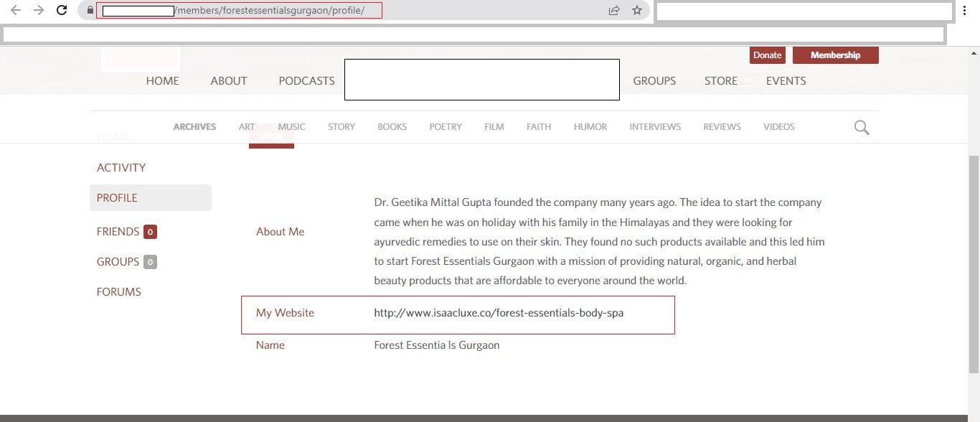Reload the page with the refresh icon

point(62,10)
